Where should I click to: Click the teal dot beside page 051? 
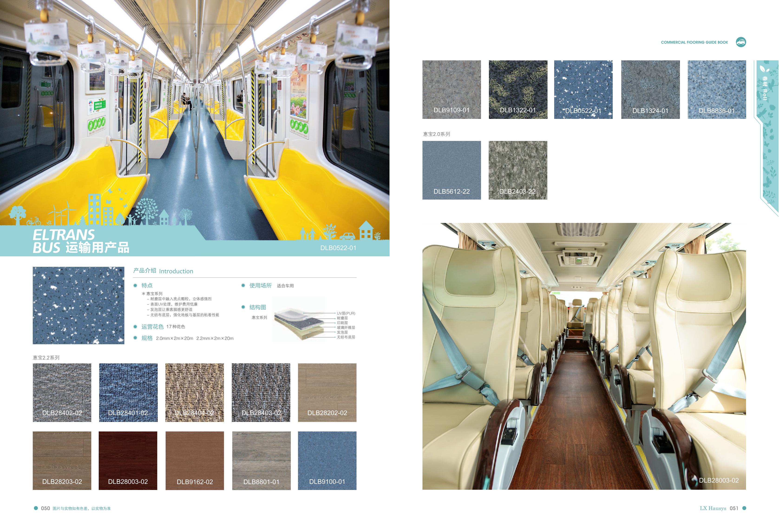(x=744, y=508)
